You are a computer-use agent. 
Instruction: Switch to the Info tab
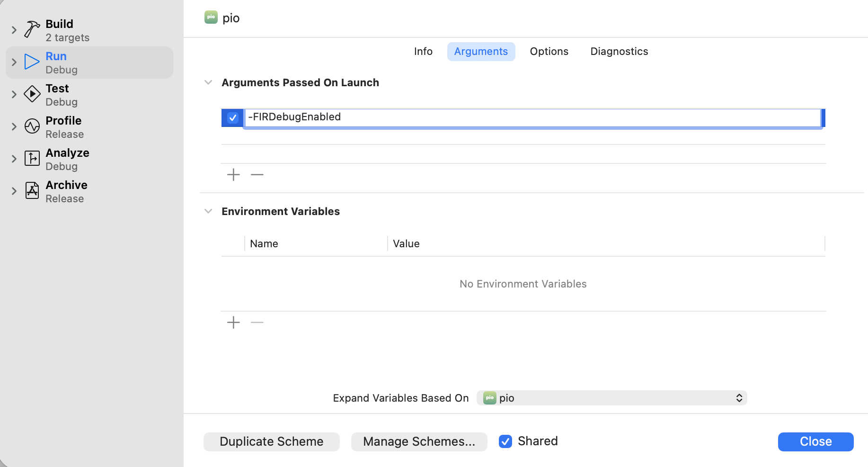(x=423, y=51)
